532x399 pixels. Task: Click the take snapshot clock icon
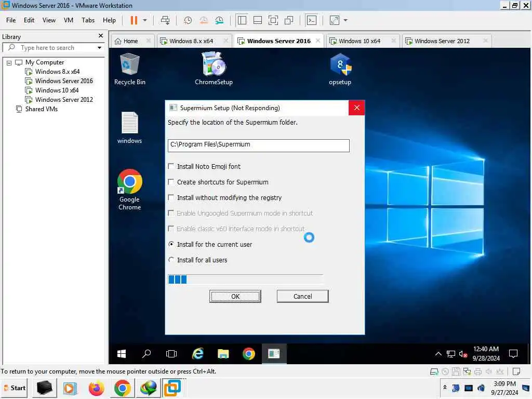(188, 20)
